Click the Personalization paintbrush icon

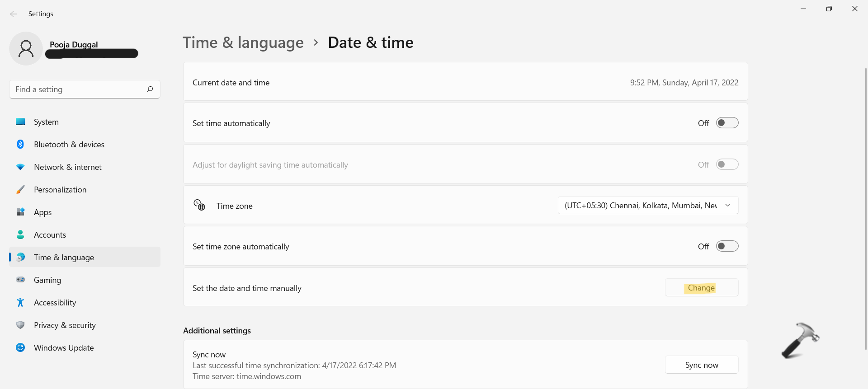[20, 190]
